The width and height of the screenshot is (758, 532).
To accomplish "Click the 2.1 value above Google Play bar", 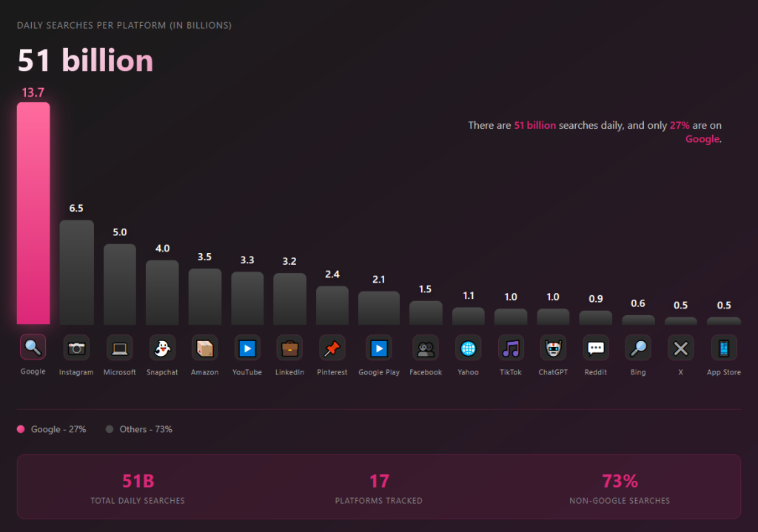I will click(378, 279).
